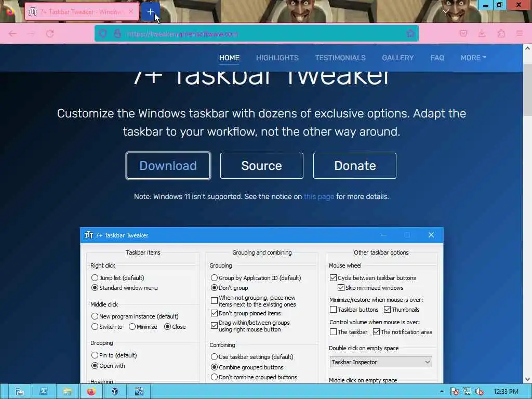Click the sixth taskbar app icon
The width and height of the screenshot is (532, 399).
(139, 392)
